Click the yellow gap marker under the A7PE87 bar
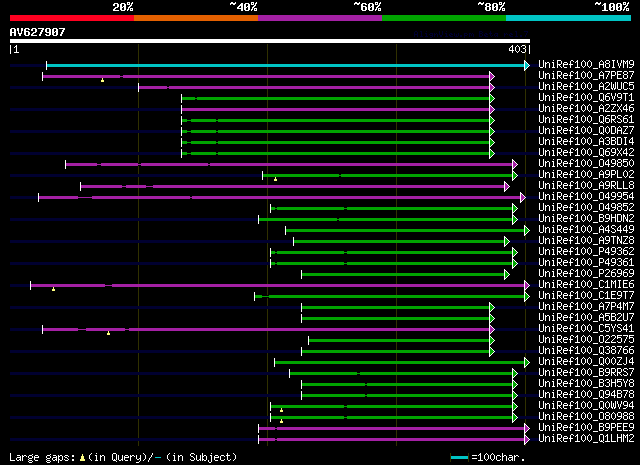 [x=102, y=80]
